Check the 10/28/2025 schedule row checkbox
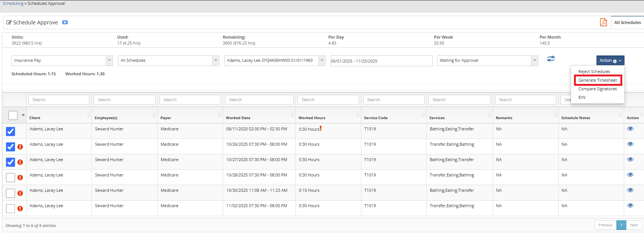This screenshot has width=644, height=233. [10, 178]
